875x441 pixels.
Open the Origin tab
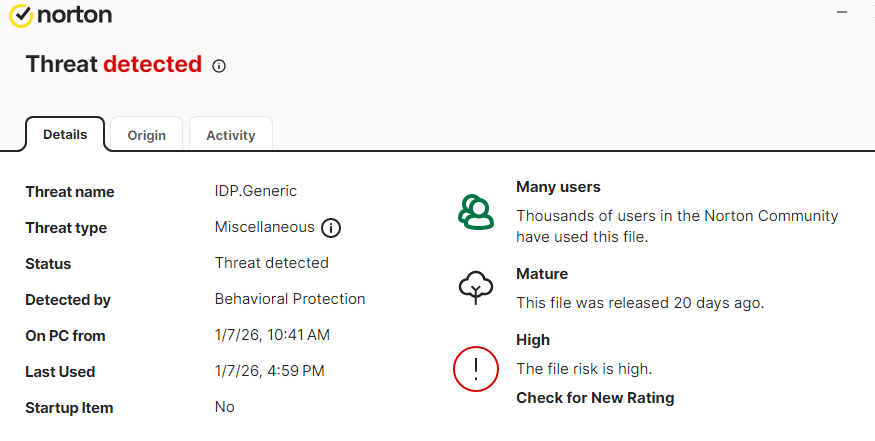click(147, 135)
